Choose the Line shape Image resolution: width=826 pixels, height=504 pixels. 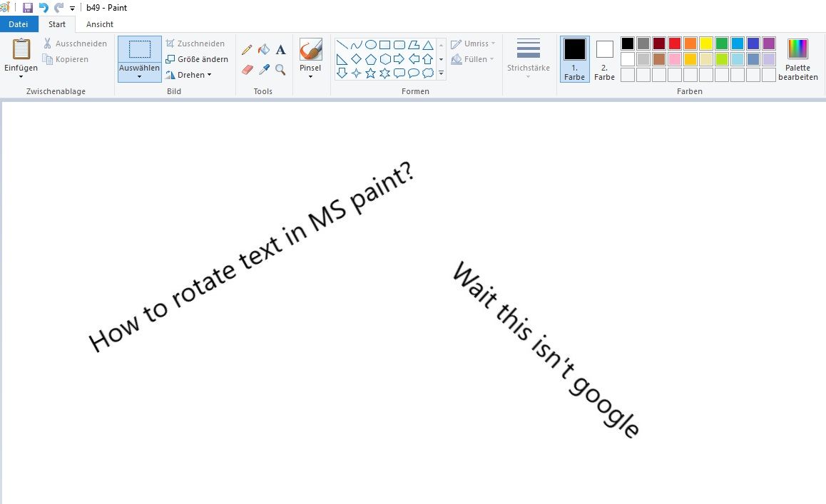point(342,45)
